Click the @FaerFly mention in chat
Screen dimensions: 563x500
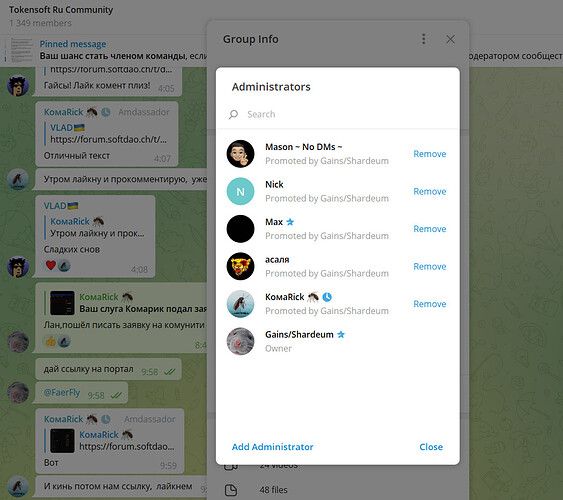(x=62, y=393)
